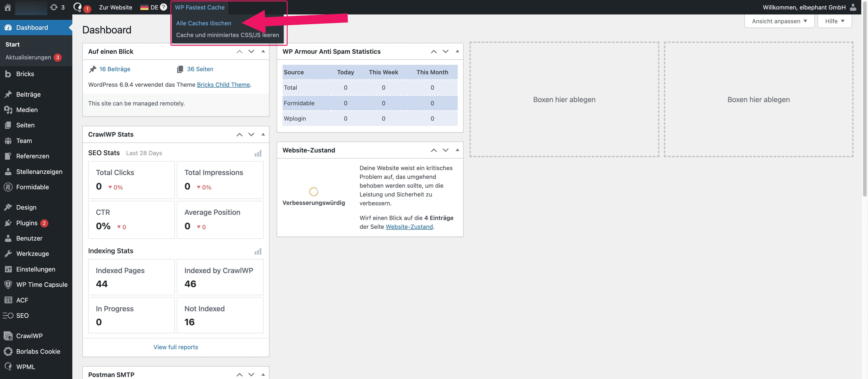Collapse the CrawlWP Stats panel
This screenshot has height=379, width=868.
[263, 134]
